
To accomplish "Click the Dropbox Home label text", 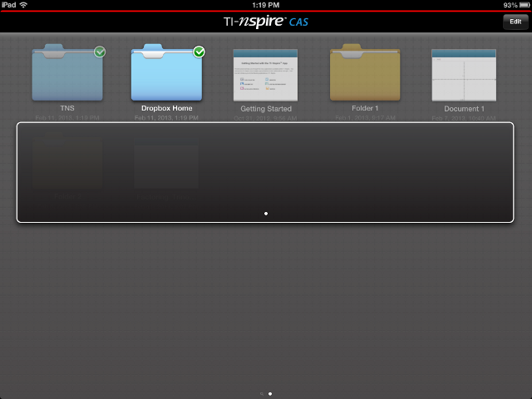I will pos(166,109).
